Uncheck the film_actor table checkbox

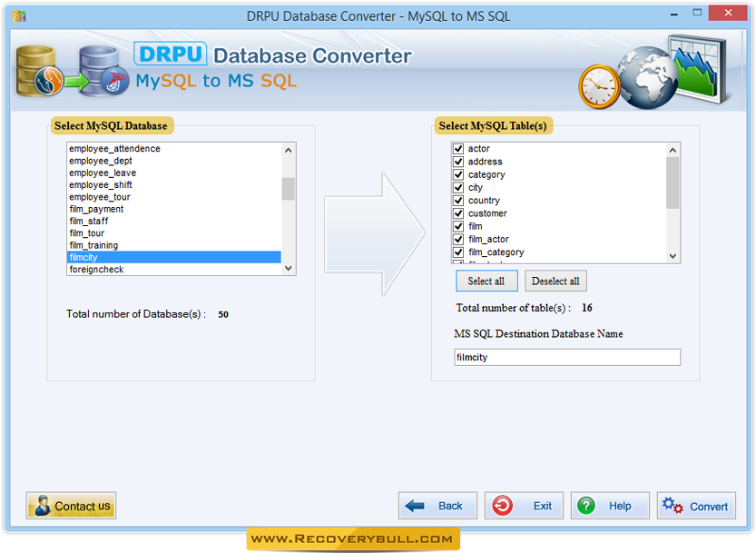[458, 240]
